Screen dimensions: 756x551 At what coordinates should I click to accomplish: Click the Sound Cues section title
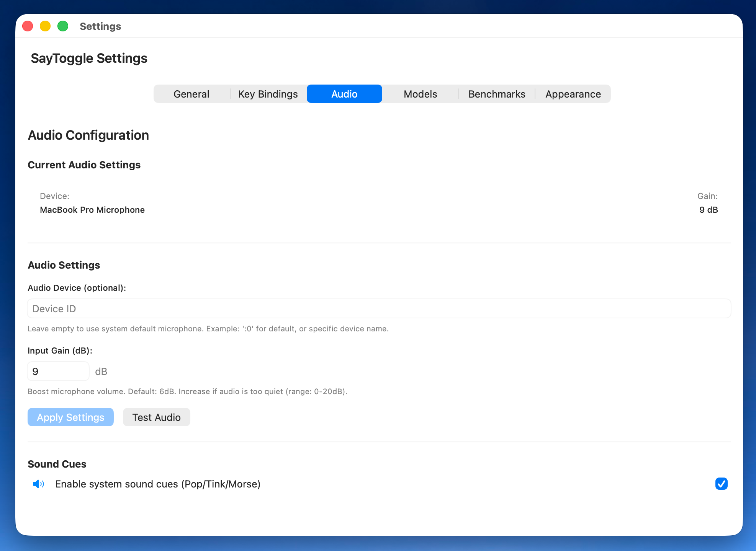[x=57, y=464]
